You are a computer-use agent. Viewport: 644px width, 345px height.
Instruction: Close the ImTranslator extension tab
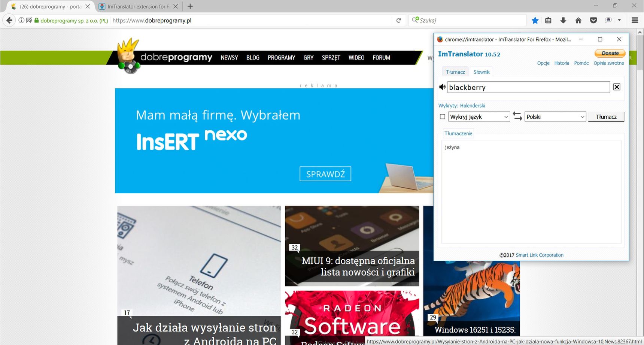click(176, 6)
